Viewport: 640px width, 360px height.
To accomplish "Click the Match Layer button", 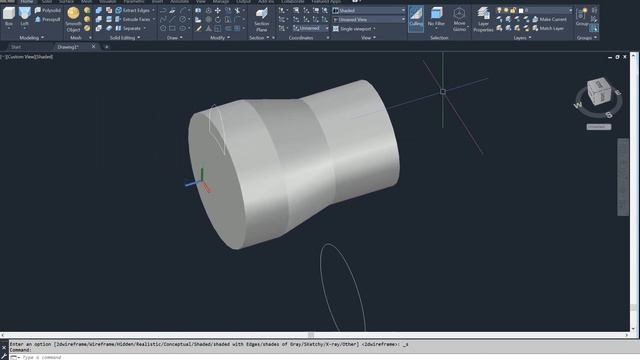I will pos(548,28).
